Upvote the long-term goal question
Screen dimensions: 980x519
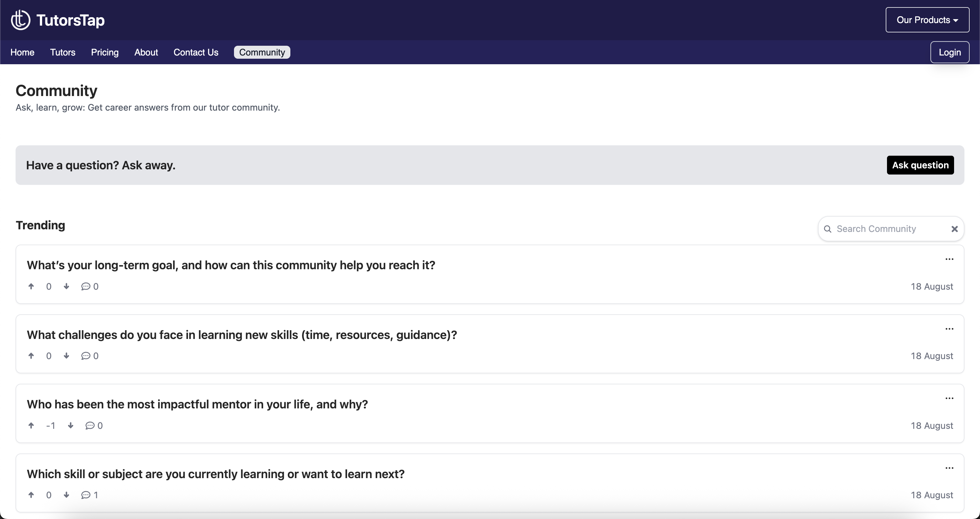(31, 286)
